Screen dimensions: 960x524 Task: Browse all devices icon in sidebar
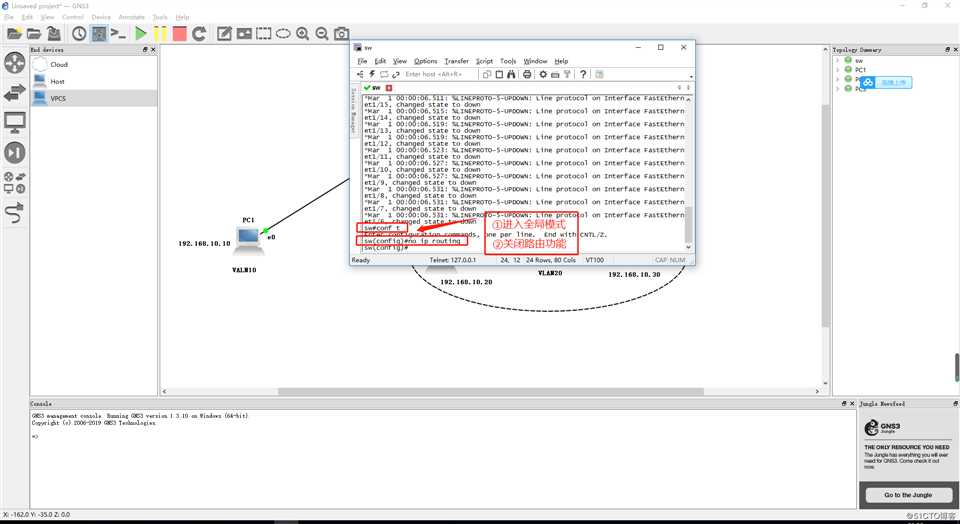point(15,182)
